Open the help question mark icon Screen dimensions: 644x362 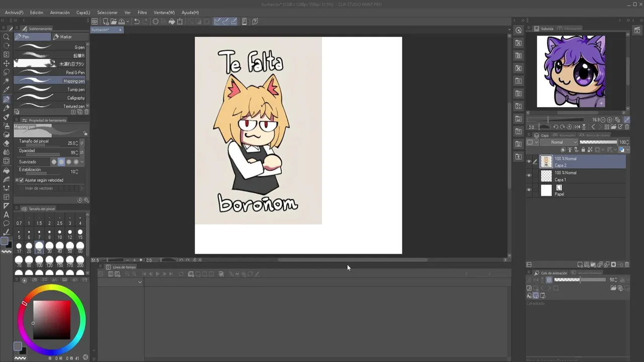coord(255,21)
